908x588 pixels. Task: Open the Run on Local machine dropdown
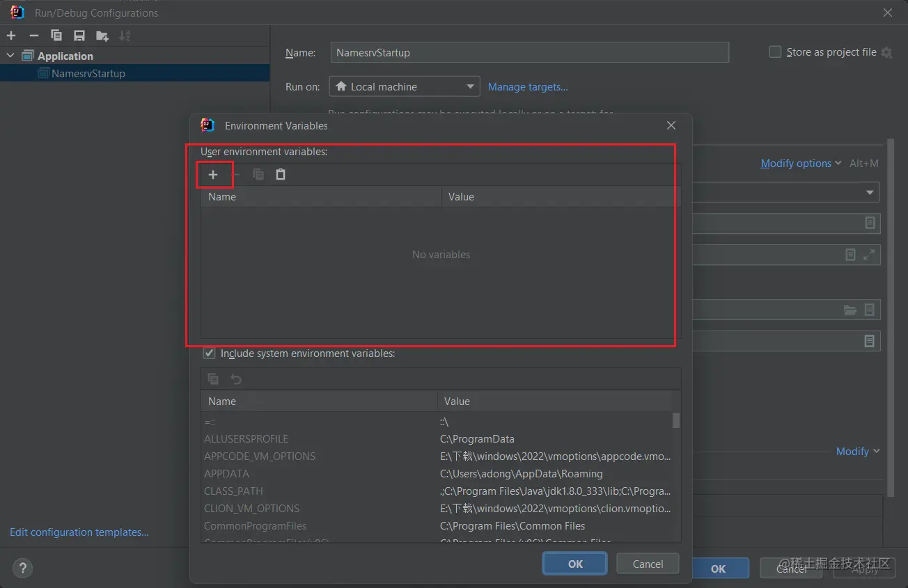coord(405,87)
